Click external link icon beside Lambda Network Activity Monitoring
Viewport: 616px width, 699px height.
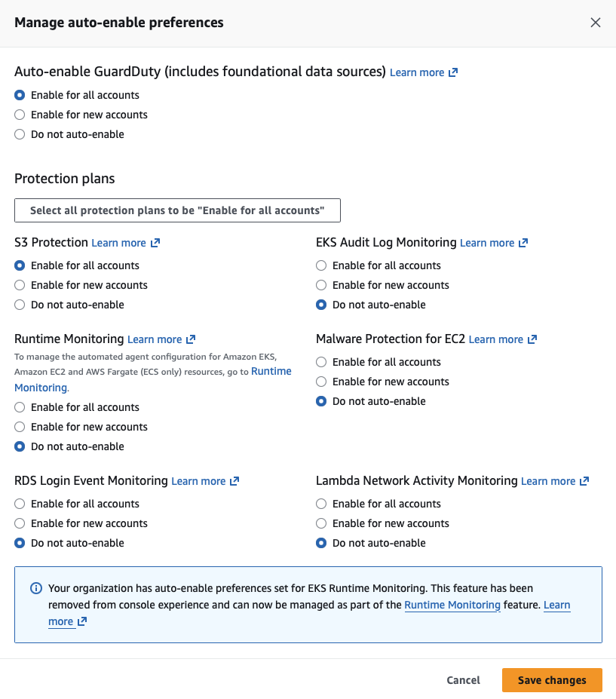(x=584, y=481)
